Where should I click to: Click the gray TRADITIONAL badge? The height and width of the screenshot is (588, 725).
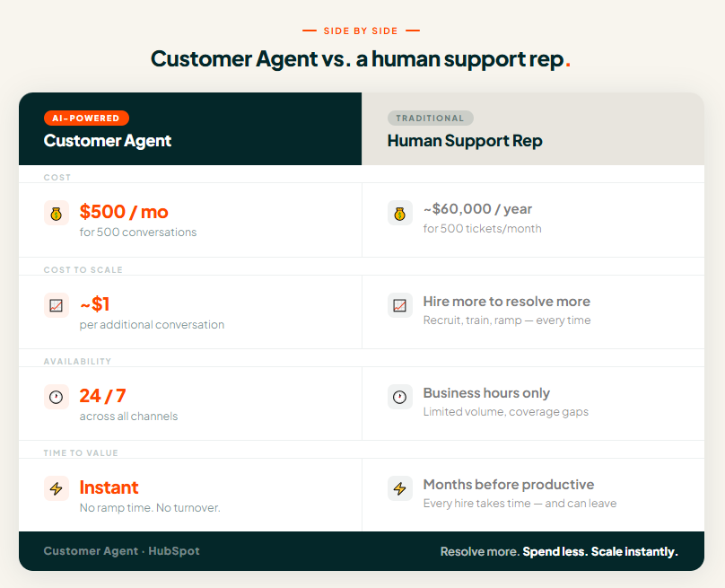point(430,118)
